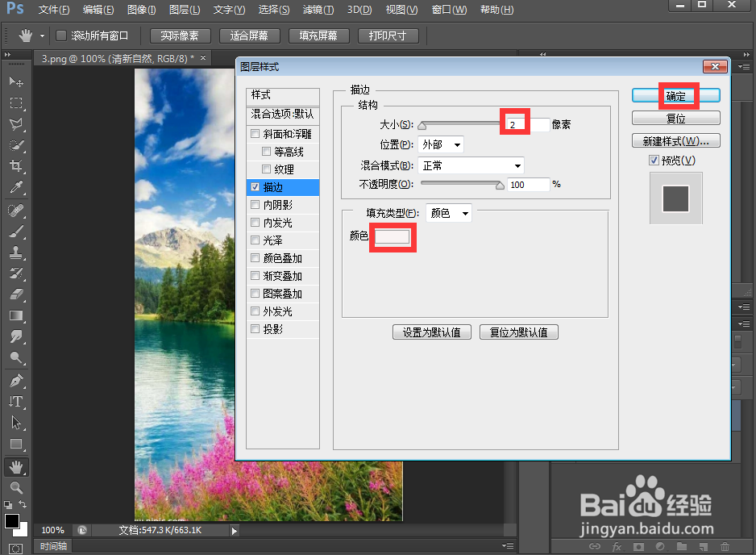Image resolution: width=756 pixels, height=555 pixels.
Task: Open the 填充类型 fill type dropdown
Action: [448, 213]
